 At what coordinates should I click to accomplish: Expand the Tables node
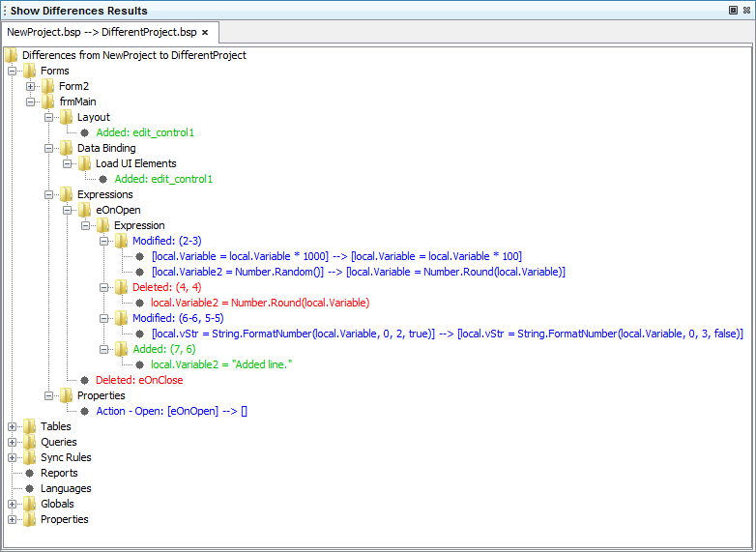pos(12,426)
